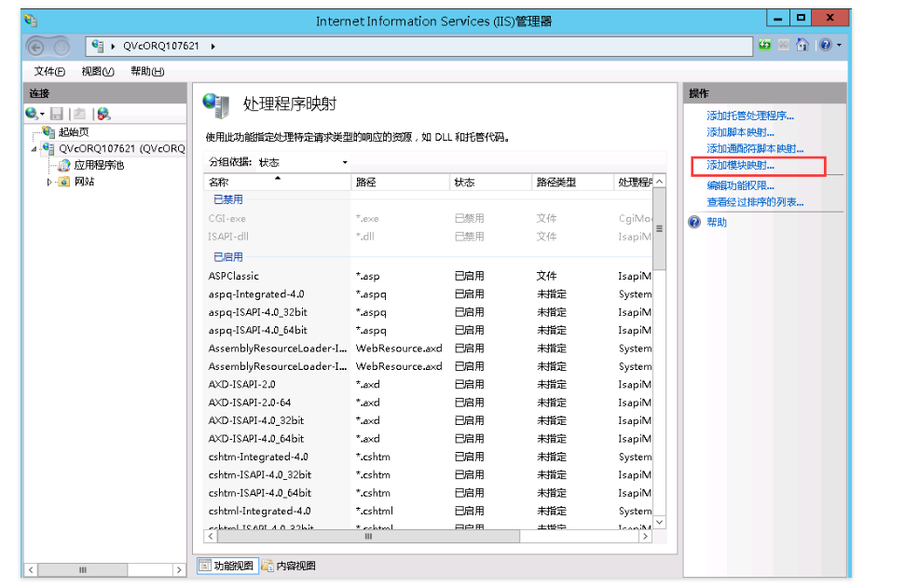Open the 视图 menu

98,72
